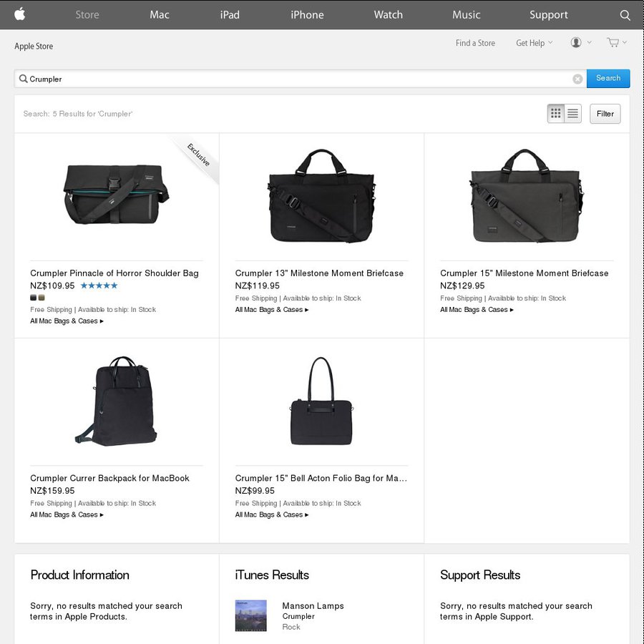The height and width of the screenshot is (644, 644).
Task: Switch to list view
Action: pyautogui.click(x=573, y=113)
